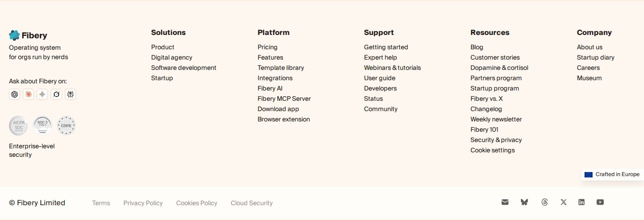Open Fibery 101 link
Screen dimensions: 644x220
coord(484,129)
